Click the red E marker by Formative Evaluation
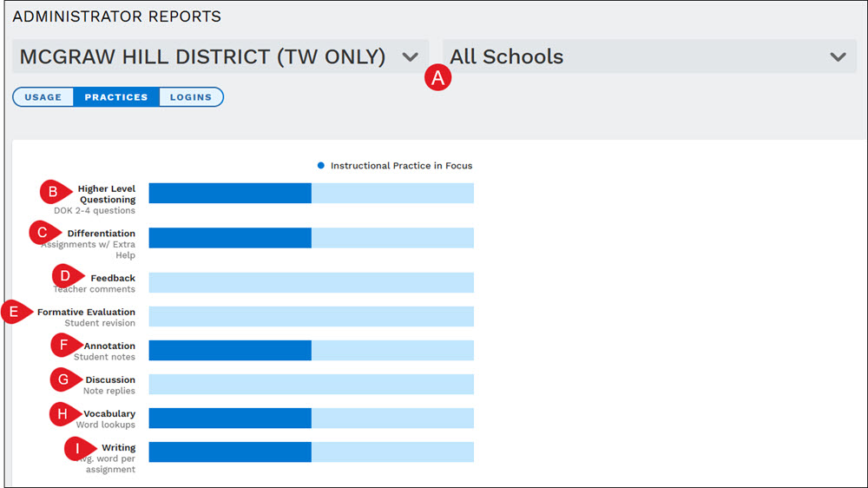The width and height of the screenshot is (868, 488). 16,312
